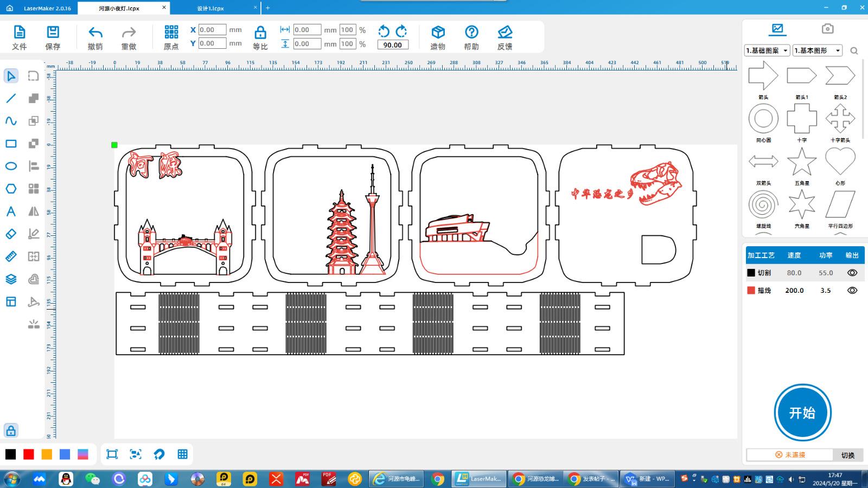The width and height of the screenshot is (868, 488).
Task: Click the save (保存) icon
Action: [x=53, y=33]
